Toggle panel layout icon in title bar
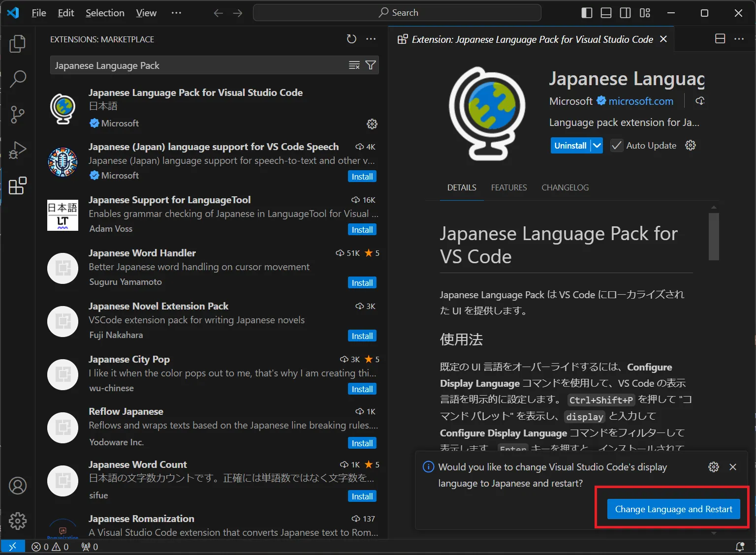This screenshot has width=756, height=555. tap(606, 13)
